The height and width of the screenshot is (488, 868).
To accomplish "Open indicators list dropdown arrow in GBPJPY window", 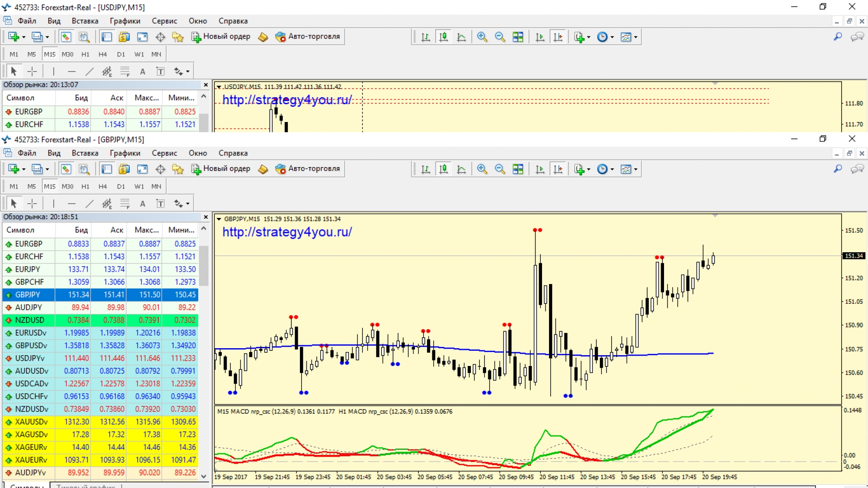I will 589,169.
